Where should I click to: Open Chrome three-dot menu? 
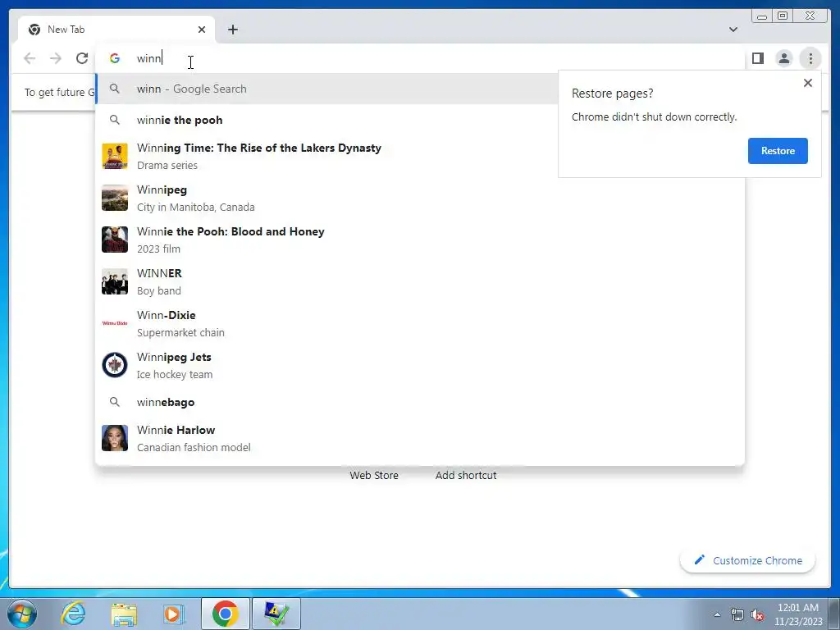(810, 58)
